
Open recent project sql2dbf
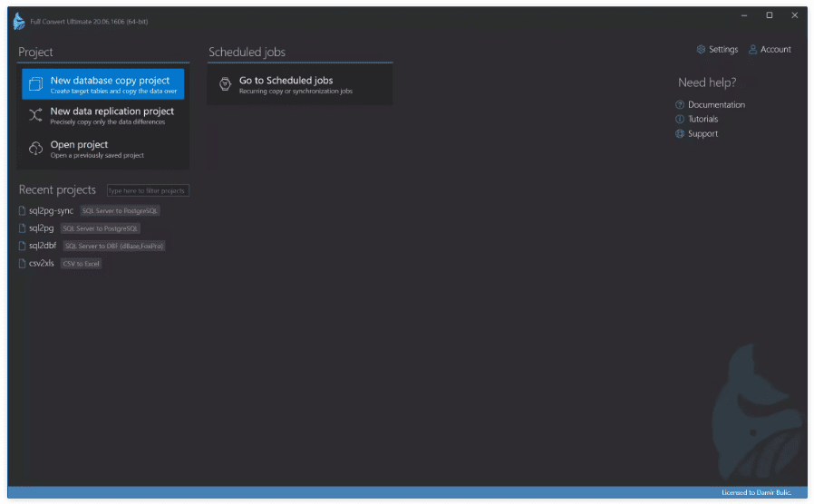click(x=43, y=246)
